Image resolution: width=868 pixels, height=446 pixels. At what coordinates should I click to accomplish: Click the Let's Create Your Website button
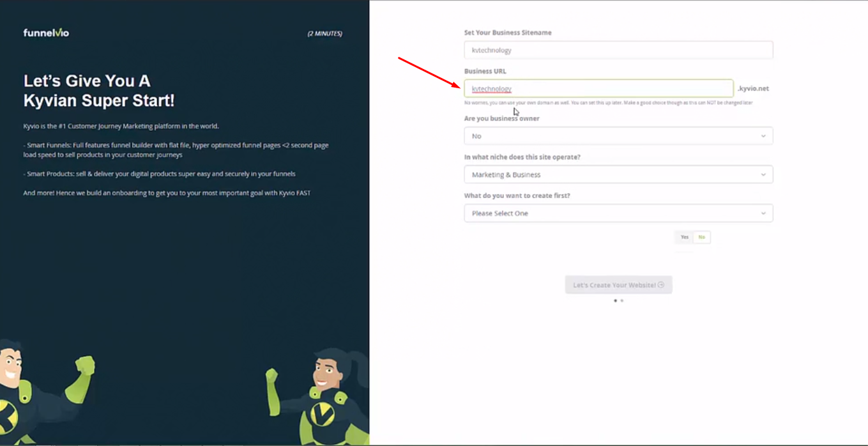pos(618,285)
